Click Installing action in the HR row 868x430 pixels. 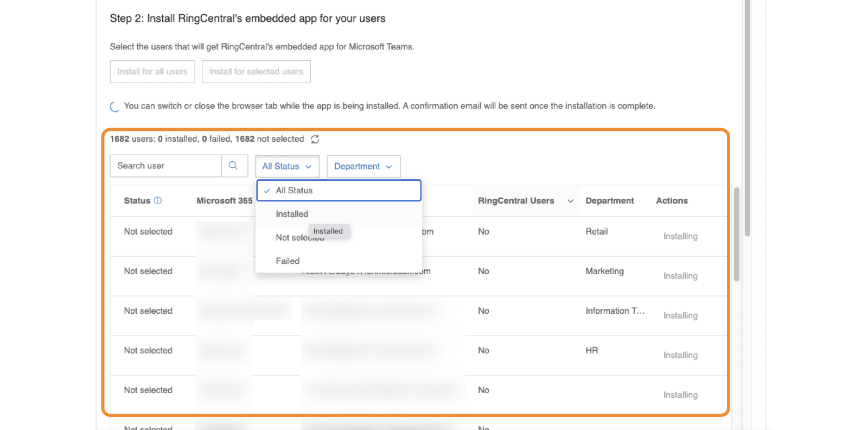click(x=680, y=355)
